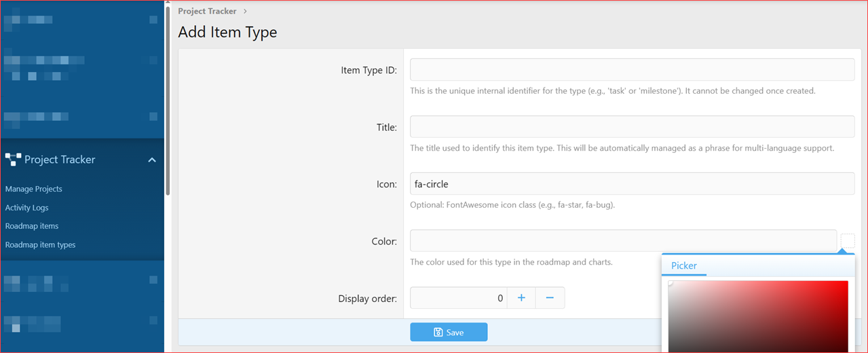Screen dimensions: 868x353
Task: Increase display order with plus button
Action: pos(521,298)
